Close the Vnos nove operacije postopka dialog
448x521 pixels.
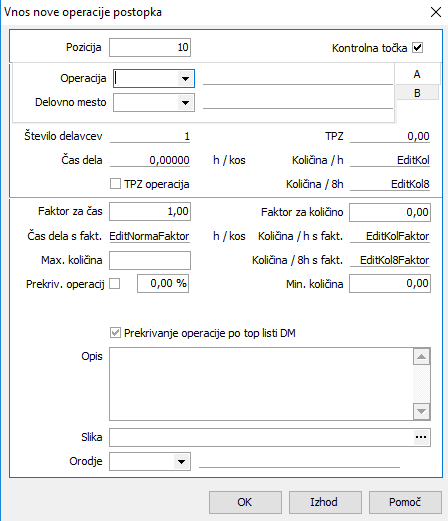point(436,12)
